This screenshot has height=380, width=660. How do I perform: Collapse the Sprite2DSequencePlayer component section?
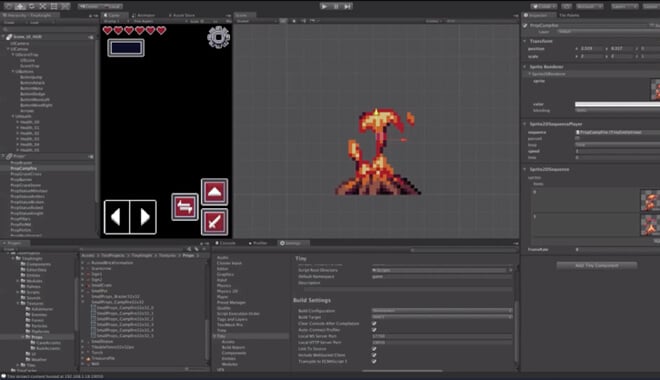point(525,124)
